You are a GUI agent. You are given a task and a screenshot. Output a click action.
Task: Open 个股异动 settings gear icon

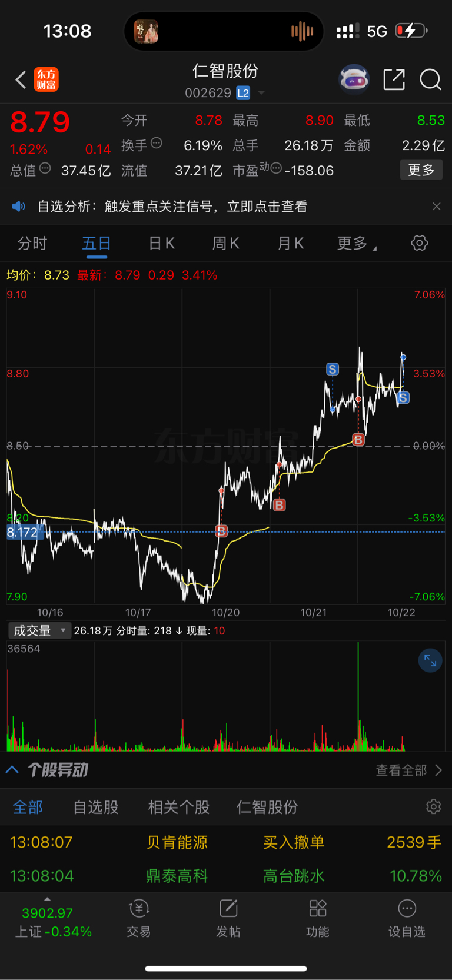point(434,807)
